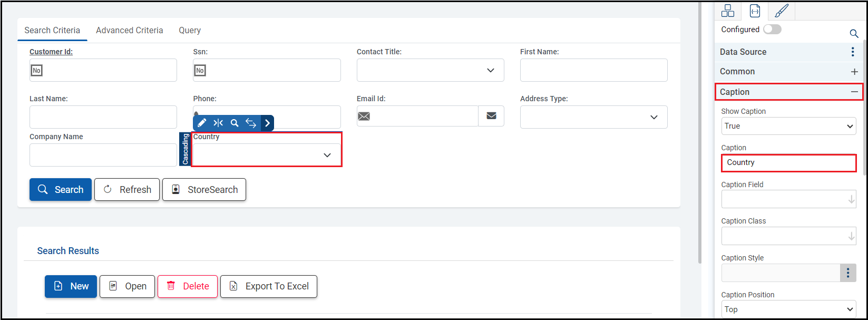Open the Show Caption dropdown
Screen dimensions: 868x320
tap(788, 126)
